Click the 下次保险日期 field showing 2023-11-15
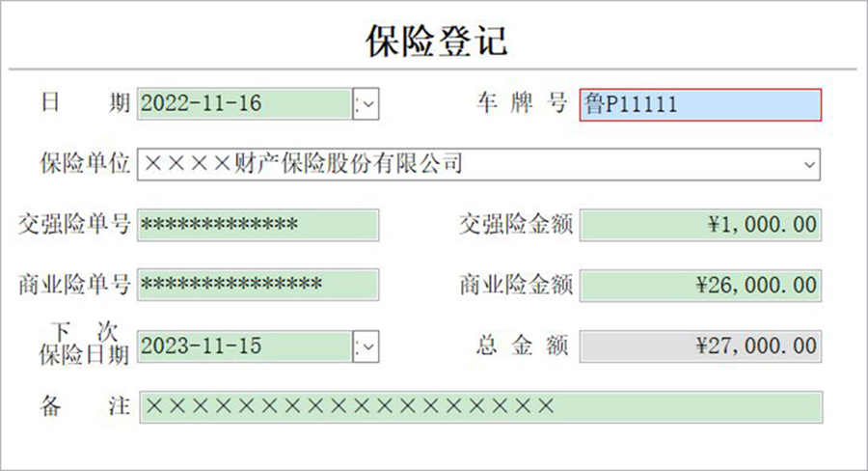This screenshot has height=471, width=868. point(244,346)
